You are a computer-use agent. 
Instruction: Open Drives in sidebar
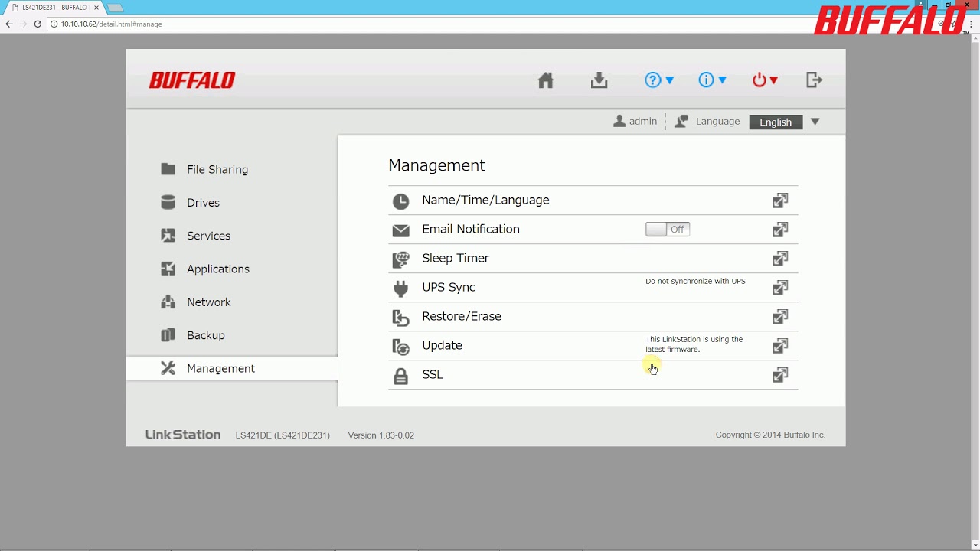pos(232,203)
